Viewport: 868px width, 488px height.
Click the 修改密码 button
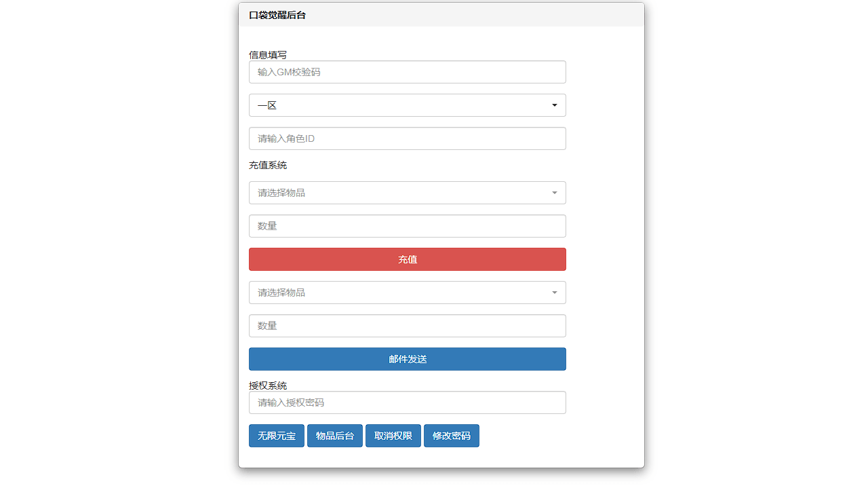[451, 436]
